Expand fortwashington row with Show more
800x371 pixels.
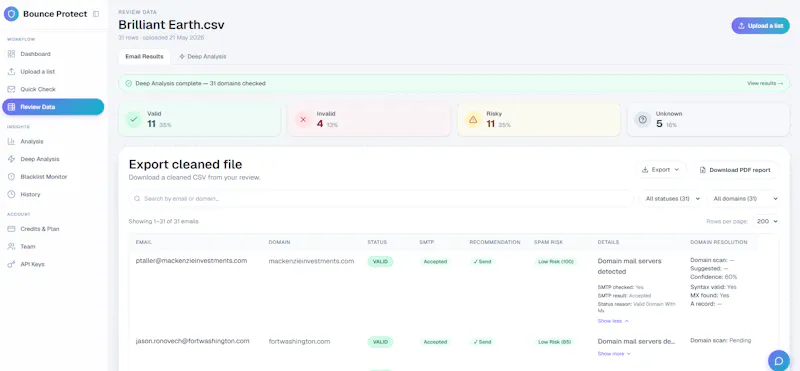click(614, 353)
